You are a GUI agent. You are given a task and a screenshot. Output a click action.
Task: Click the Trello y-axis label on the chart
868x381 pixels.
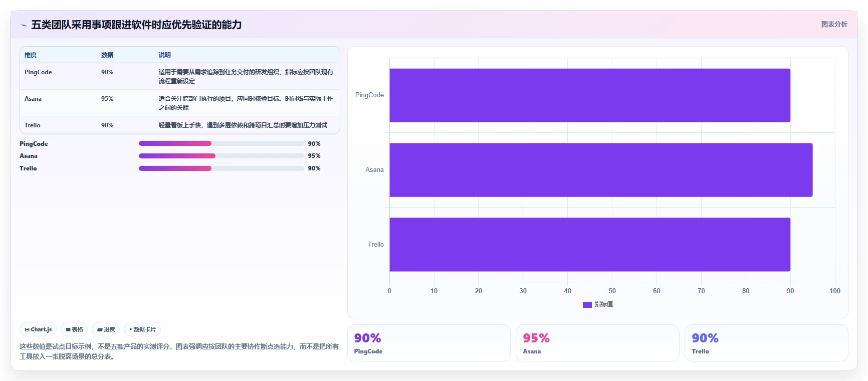pyautogui.click(x=376, y=245)
